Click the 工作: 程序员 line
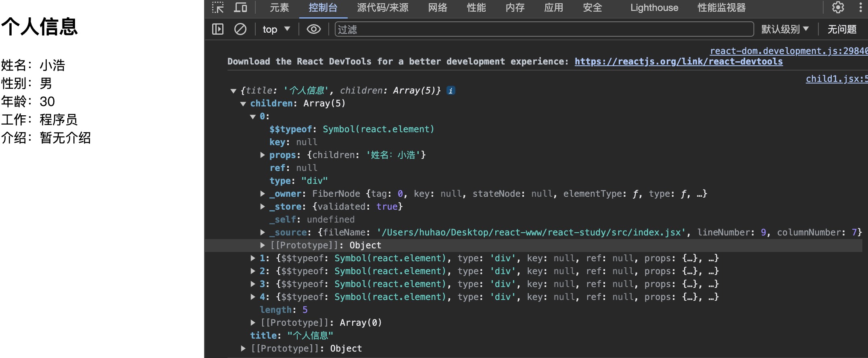 tap(40, 119)
